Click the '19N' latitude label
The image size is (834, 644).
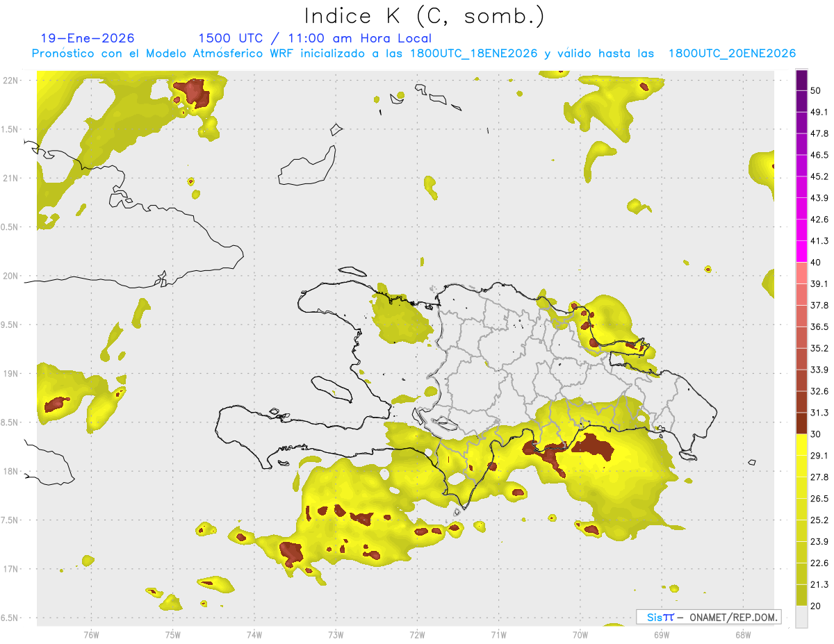(11, 373)
